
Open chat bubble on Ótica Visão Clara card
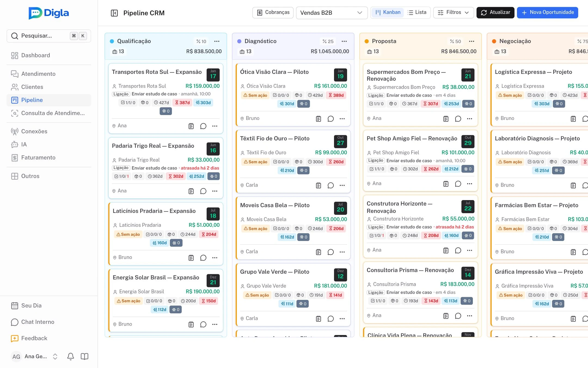(x=330, y=119)
